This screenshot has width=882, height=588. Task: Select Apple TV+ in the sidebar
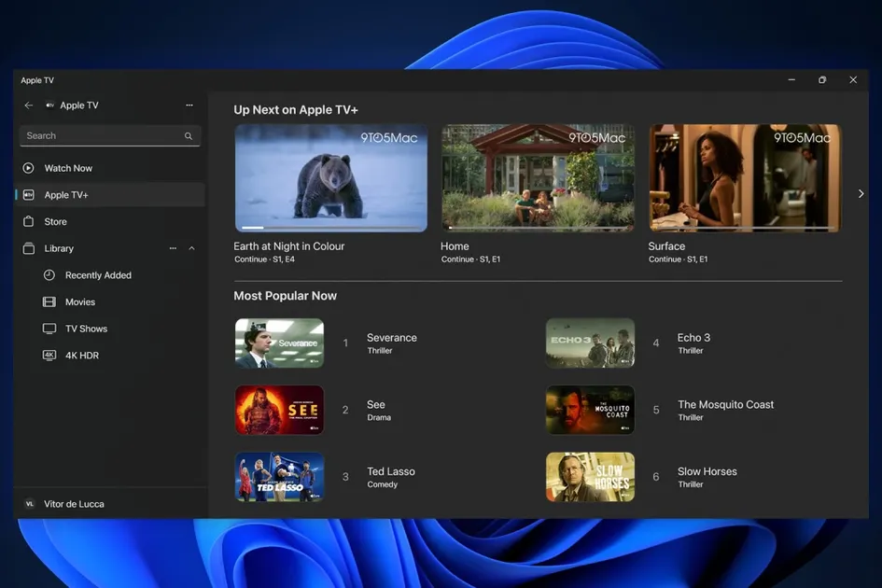click(x=109, y=195)
